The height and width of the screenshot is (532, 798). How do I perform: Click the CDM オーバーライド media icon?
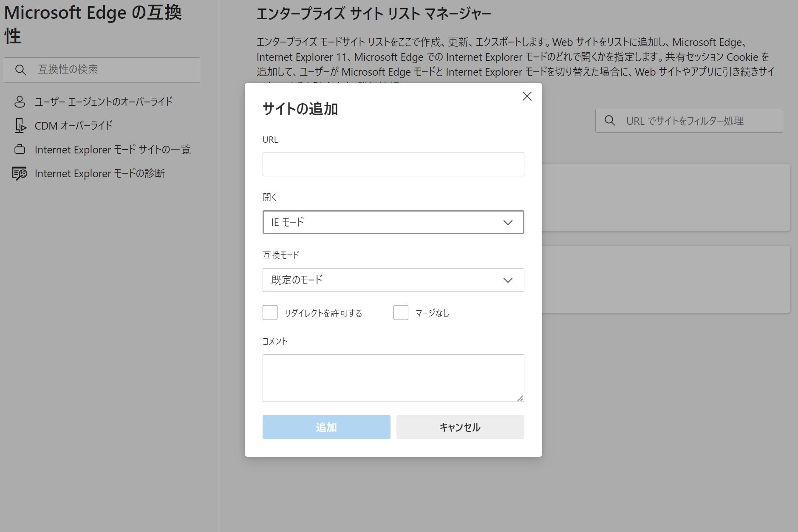[20, 126]
